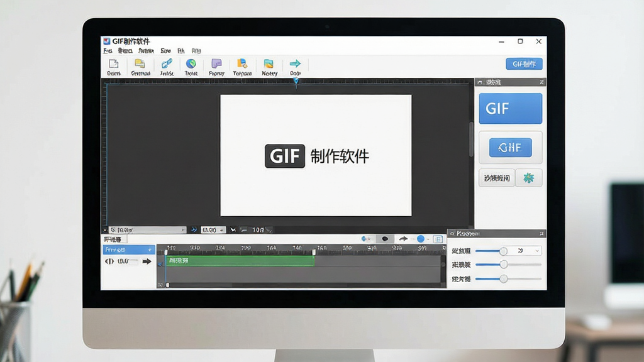
Task: Toggle the blue circle control above timeline
Action: pos(421,238)
